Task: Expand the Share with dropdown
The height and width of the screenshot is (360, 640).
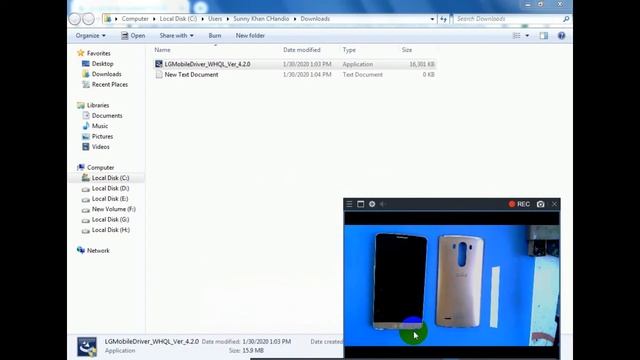Action: point(176,36)
